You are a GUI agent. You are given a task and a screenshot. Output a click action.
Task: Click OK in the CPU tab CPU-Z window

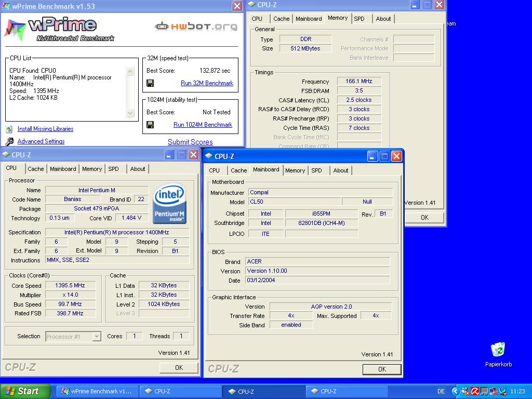(179, 367)
